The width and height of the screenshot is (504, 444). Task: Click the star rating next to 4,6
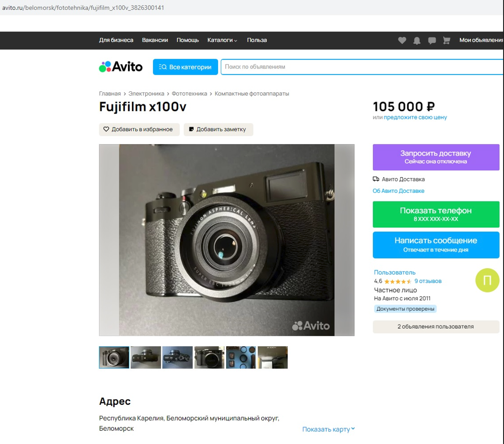coord(398,282)
